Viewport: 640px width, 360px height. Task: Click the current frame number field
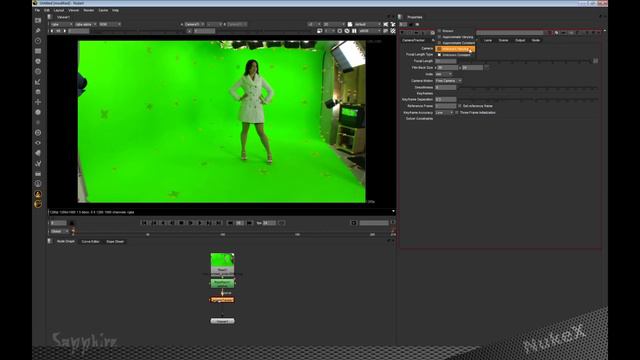coord(58,223)
